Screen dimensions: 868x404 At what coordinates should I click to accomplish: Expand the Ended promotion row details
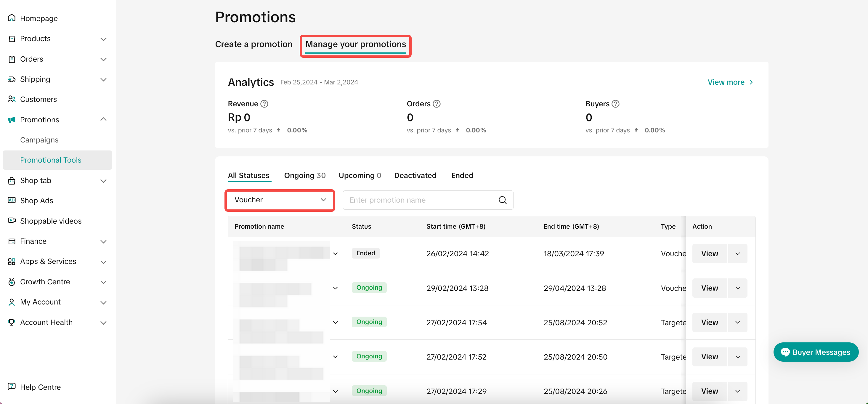click(x=335, y=254)
